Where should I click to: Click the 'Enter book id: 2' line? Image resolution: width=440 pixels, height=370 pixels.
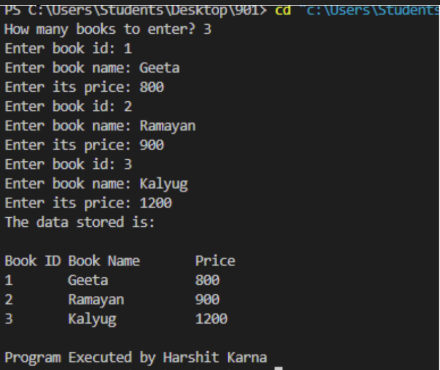[68, 107]
